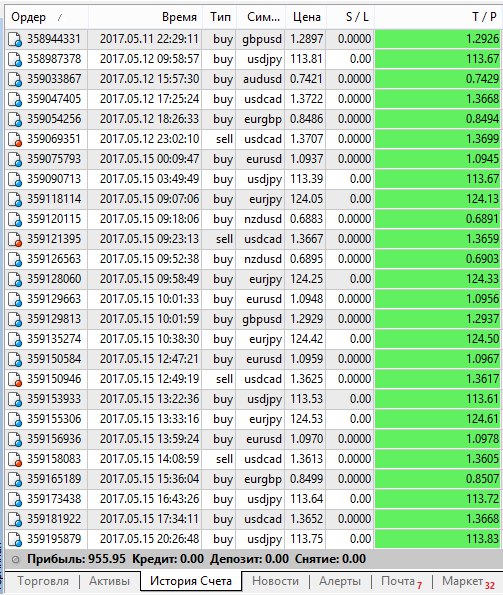Open the Новости tab
The height and width of the screenshot is (595, 503).
[275, 581]
